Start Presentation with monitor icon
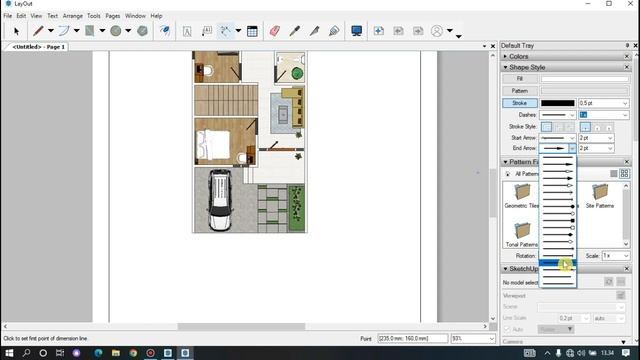Viewport: 640px width, 360px height. pos(356,31)
